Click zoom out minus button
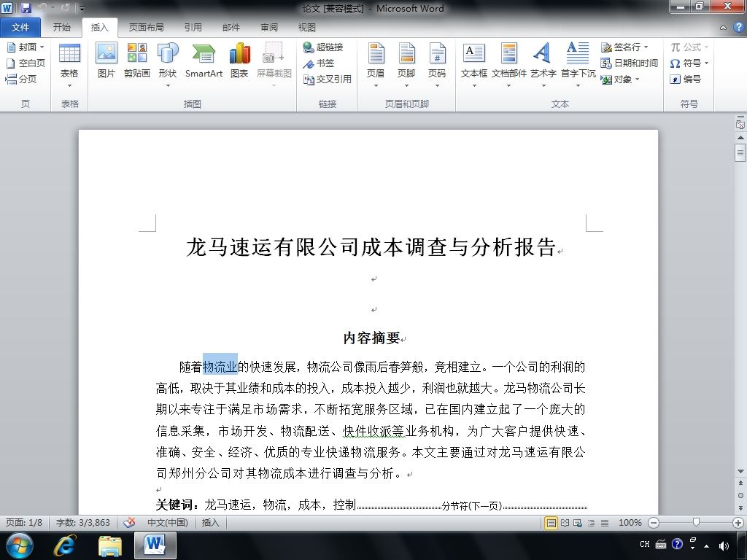747x560 pixels. pos(654,523)
